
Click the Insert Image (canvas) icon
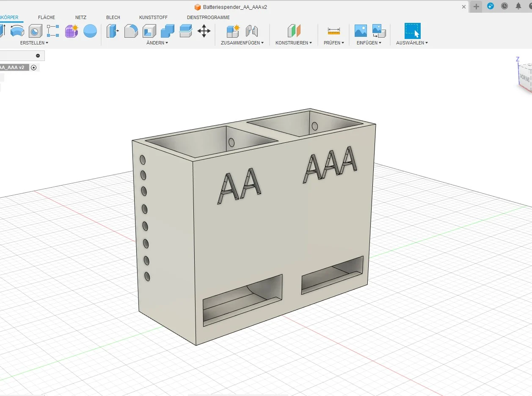361,31
